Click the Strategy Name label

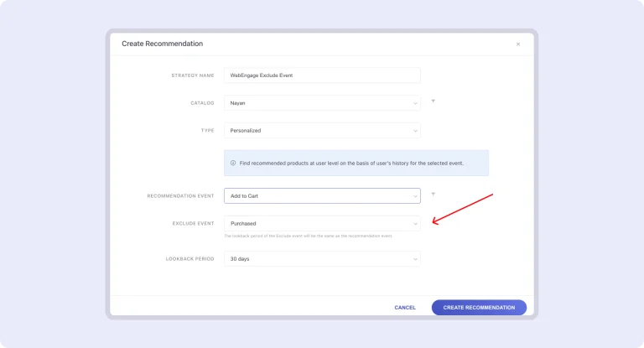pyautogui.click(x=192, y=75)
